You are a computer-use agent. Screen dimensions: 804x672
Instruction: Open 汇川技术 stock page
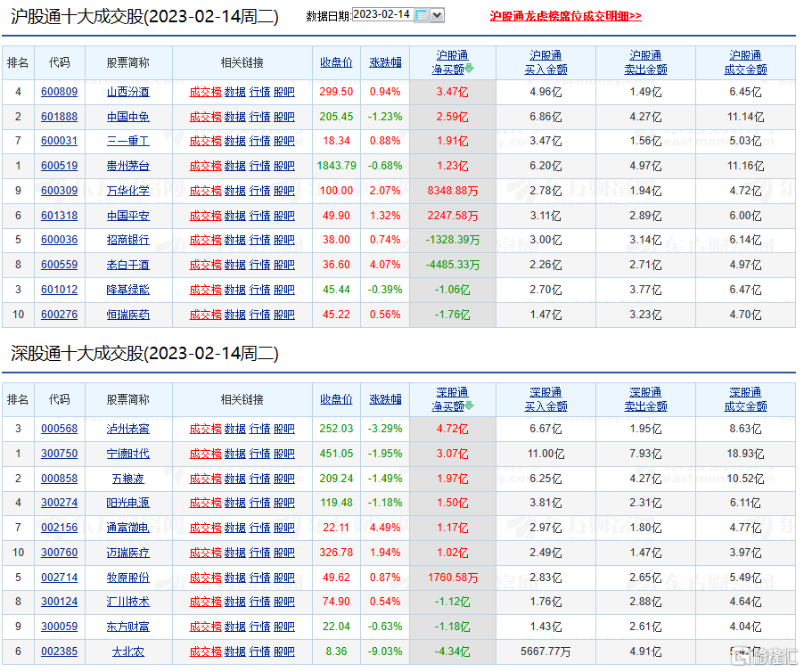click(x=128, y=602)
